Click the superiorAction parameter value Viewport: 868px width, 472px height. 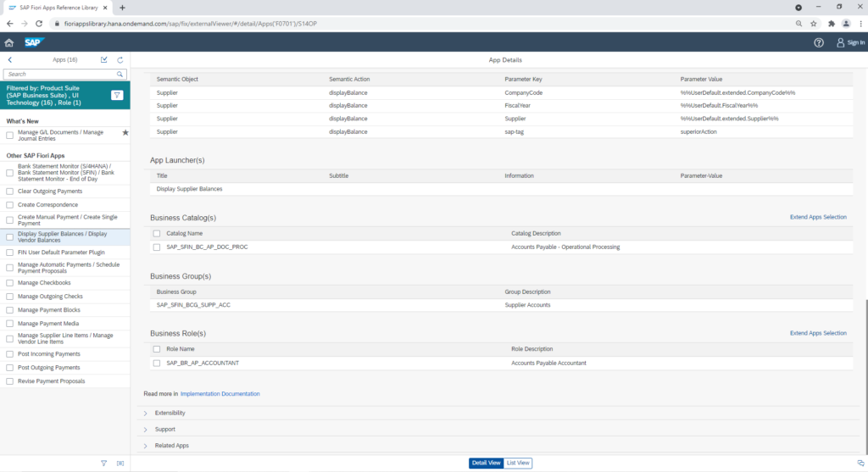pyautogui.click(x=698, y=131)
